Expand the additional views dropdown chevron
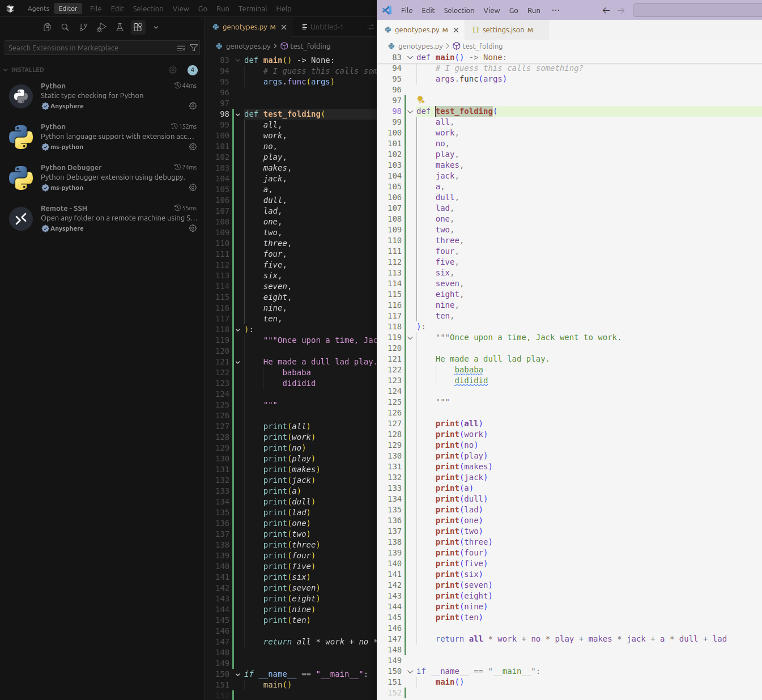762x700 pixels. tap(156, 27)
